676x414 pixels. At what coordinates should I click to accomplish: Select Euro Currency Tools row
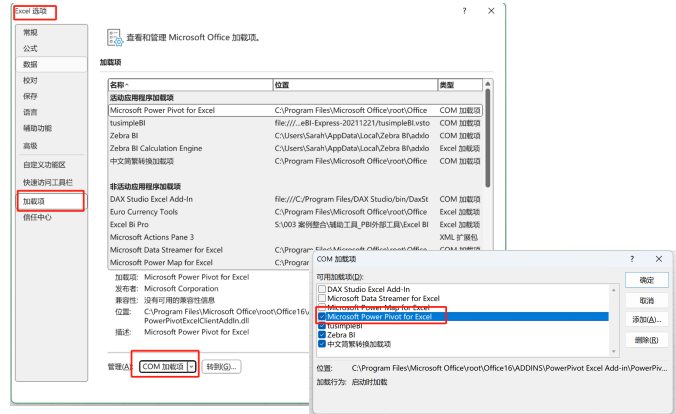pos(295,212)
